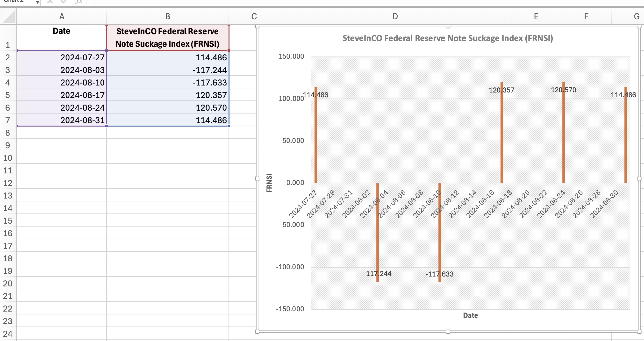Select row 24 header
The height and width of the screenshot is (341, 644).
point(8,334)
